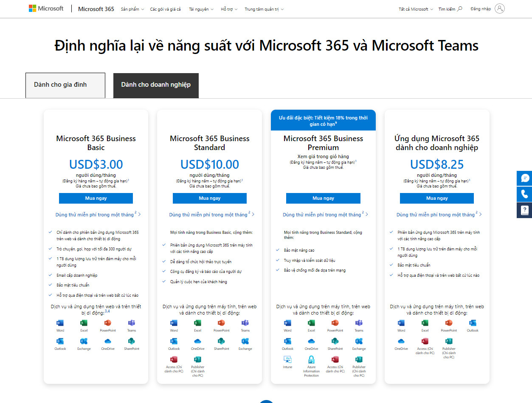Expand the Hỗ trợ menu
Screen dimensions: 532x403
click(229, 9)
